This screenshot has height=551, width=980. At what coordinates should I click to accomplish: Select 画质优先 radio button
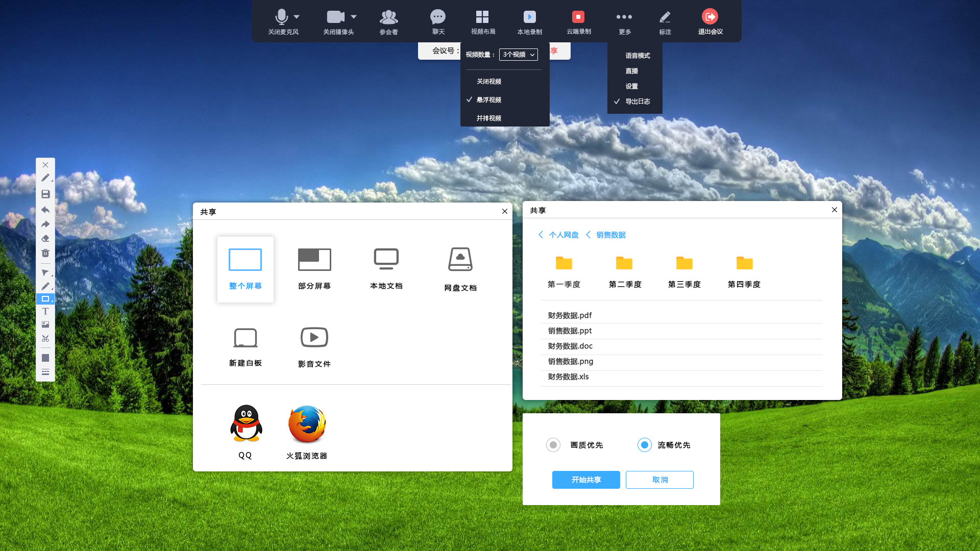click(x=553, y=445)
